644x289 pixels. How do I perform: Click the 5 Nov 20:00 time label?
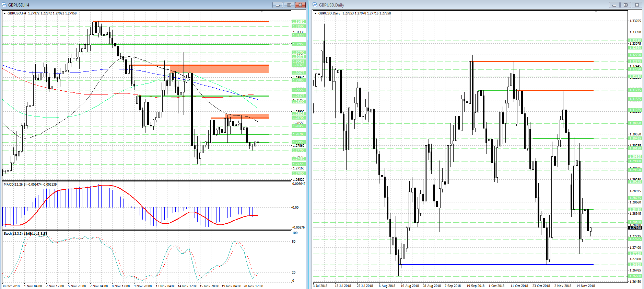[x=77, y=286]
